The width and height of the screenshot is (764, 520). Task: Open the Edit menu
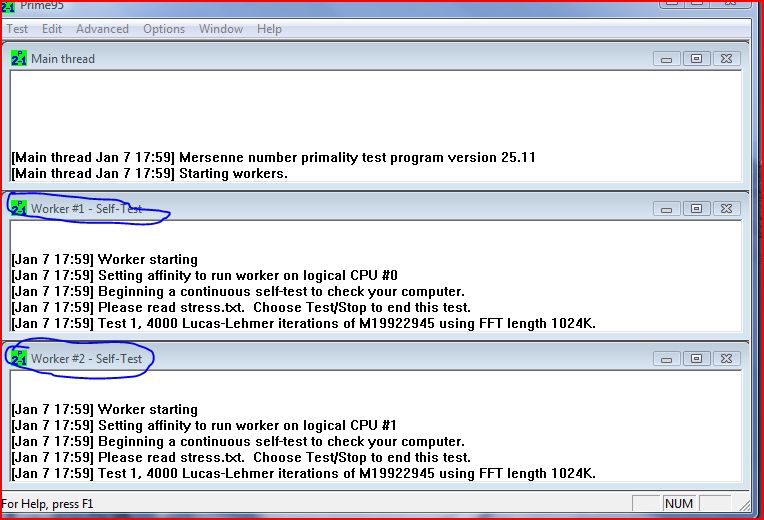coord(52,29)
